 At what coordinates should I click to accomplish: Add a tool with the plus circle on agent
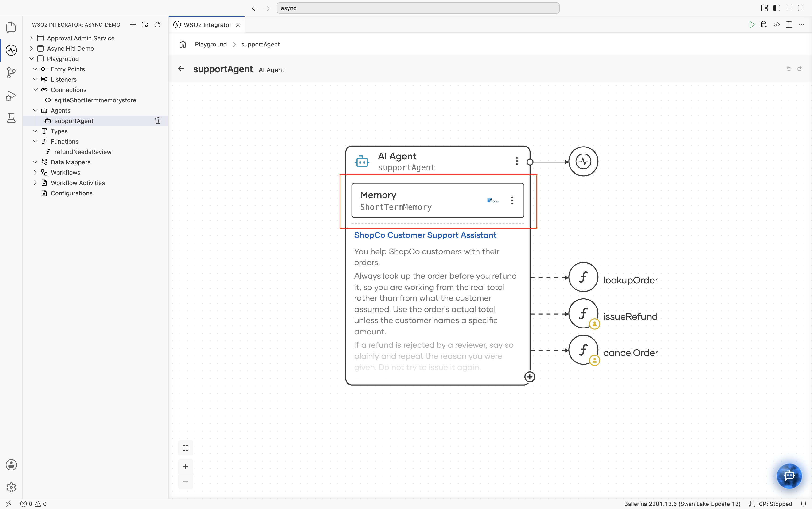530,377
